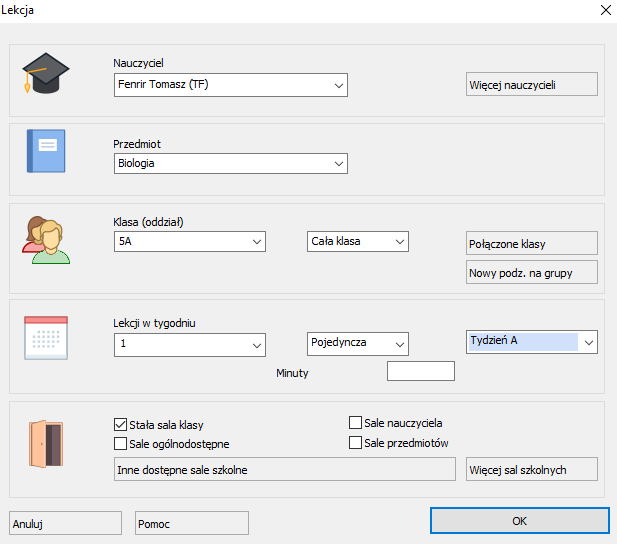Click the weekly calendar icon

point(46,338)
